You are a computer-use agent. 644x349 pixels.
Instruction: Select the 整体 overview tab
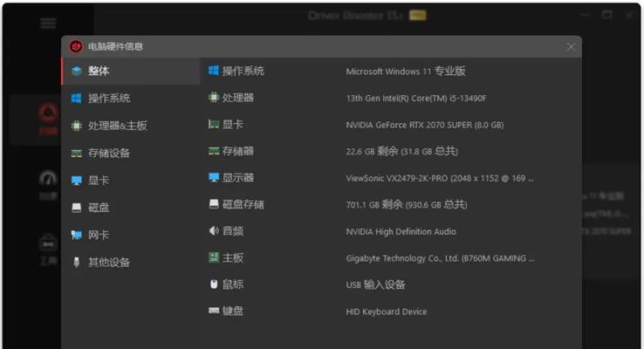(131, 71)
